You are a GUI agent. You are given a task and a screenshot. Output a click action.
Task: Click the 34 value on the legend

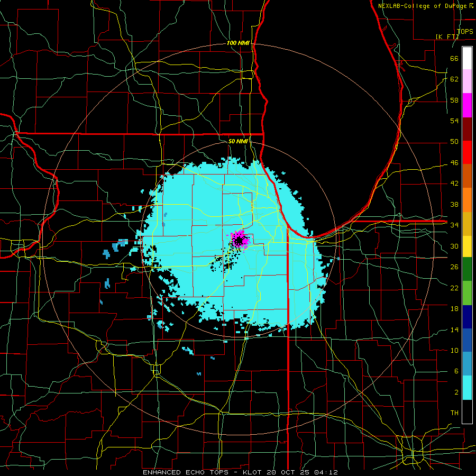454,225
